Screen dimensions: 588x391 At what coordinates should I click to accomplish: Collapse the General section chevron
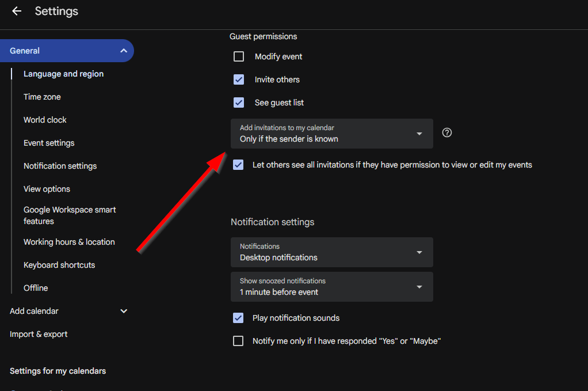pyautogui.click(x=124, y=51)
